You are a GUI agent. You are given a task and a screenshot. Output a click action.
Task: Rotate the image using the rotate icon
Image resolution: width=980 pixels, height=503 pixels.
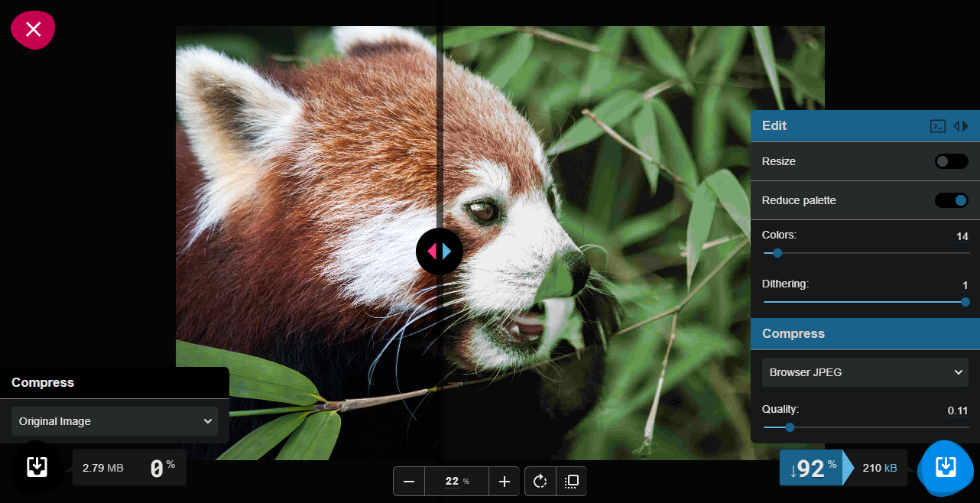540,482
